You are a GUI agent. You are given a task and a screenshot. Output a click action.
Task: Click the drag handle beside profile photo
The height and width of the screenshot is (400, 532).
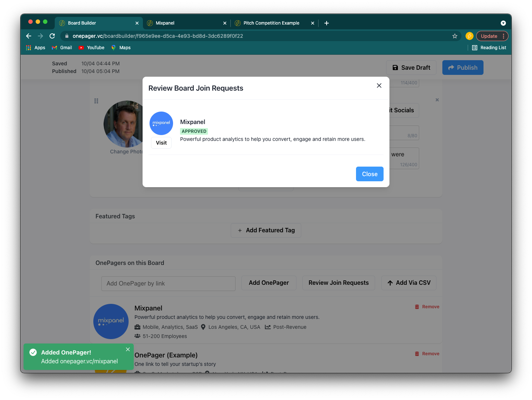96,101
